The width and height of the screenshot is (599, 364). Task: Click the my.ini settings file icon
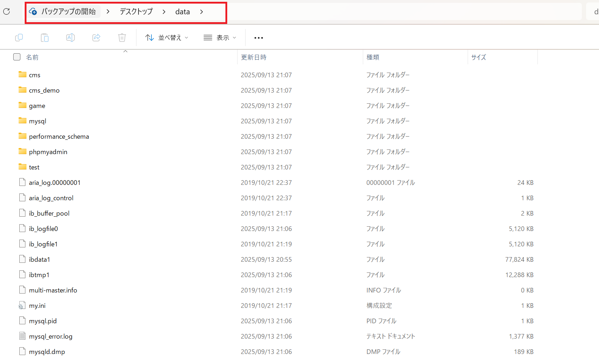pyautogui.click(x=22, y=306)
